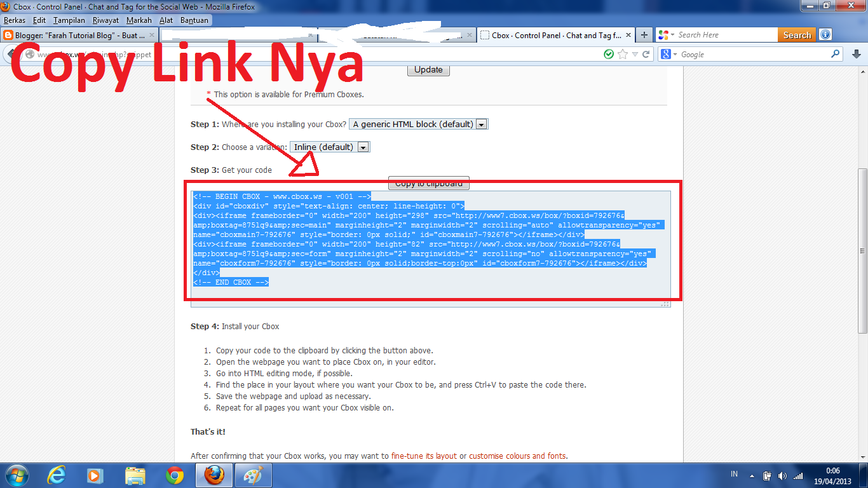Open the 'A generic HTML block' dropdown
This screenshot has width=868, height=488.
[x=419, y=125]
